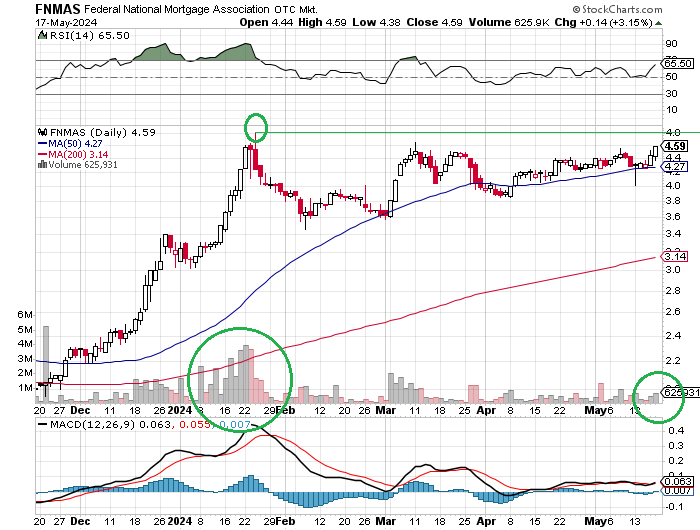Click the green up-arrow beside the change percent

point(658,23)
